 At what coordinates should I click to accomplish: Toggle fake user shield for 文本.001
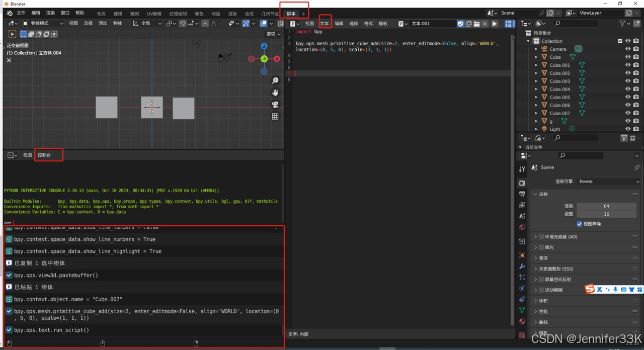pos(460,24)
